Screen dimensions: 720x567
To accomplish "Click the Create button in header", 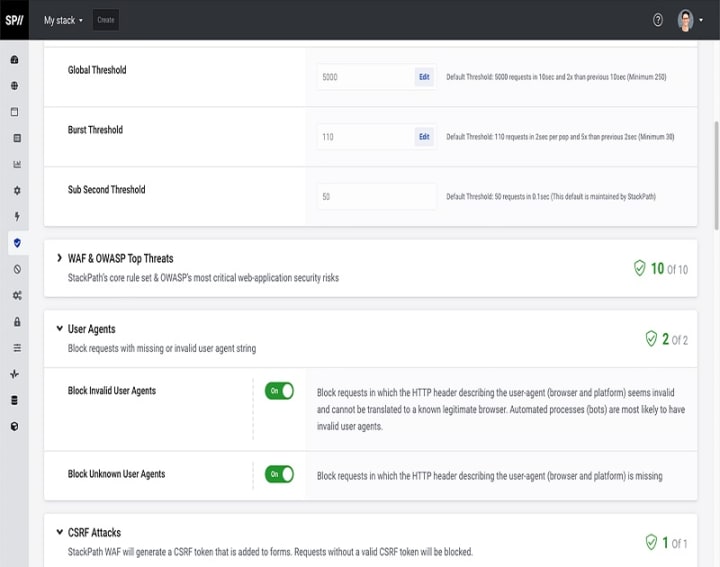I will tap(105, 20).
